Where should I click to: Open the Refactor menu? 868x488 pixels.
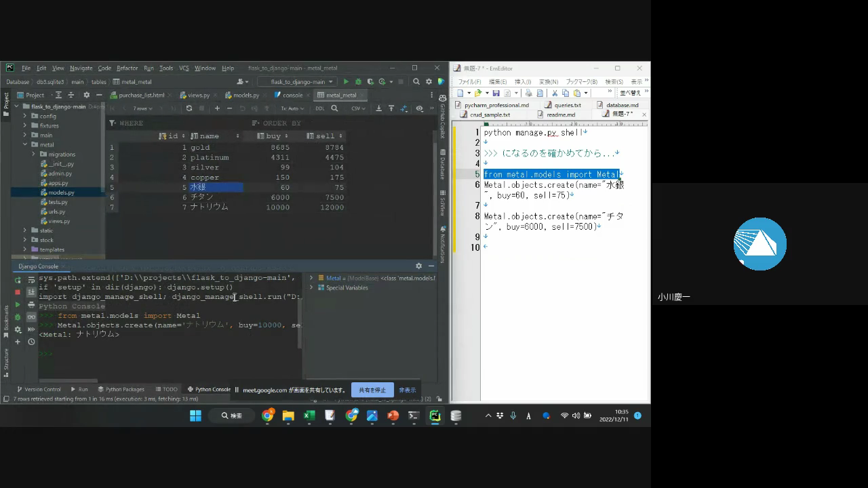click(127, 68)
